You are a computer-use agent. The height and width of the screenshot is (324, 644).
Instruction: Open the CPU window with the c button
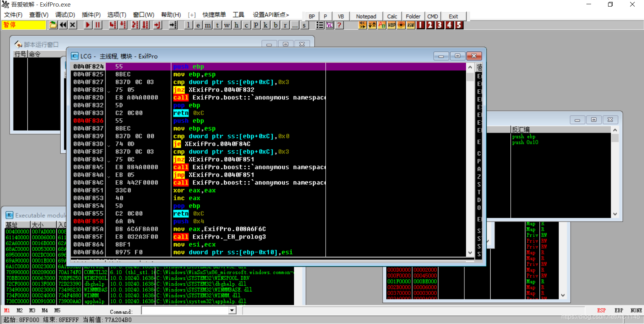[x=246, y=25]
